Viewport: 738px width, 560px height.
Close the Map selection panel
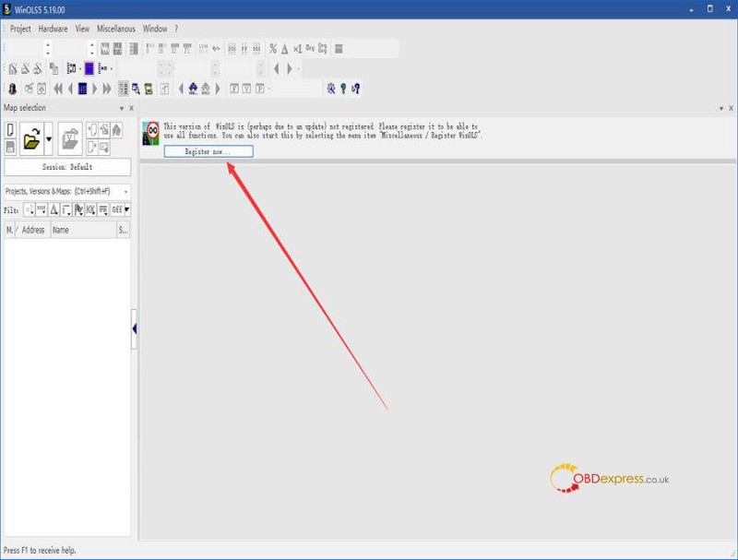coord(131,108)
